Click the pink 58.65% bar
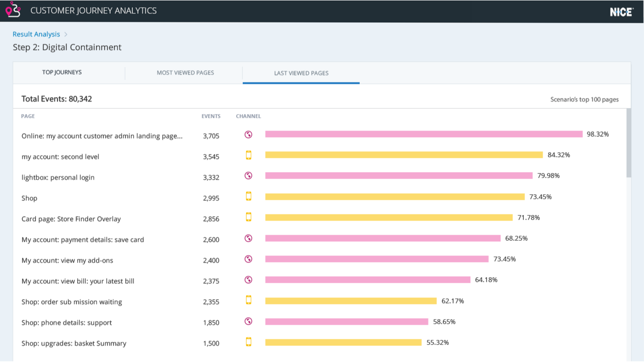The image size is (644, 362). [347, 321]
